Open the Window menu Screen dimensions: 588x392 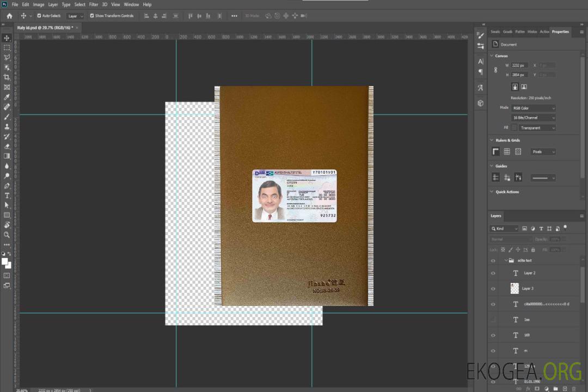click(131, 4)
